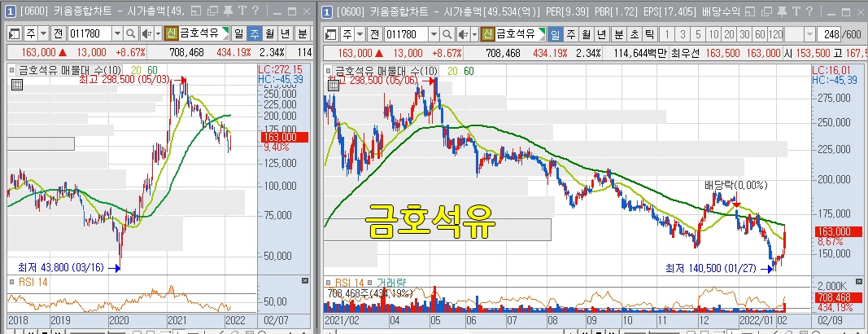
Task: Click cascade windows icon in left title bar
Action: coord(212,11)
